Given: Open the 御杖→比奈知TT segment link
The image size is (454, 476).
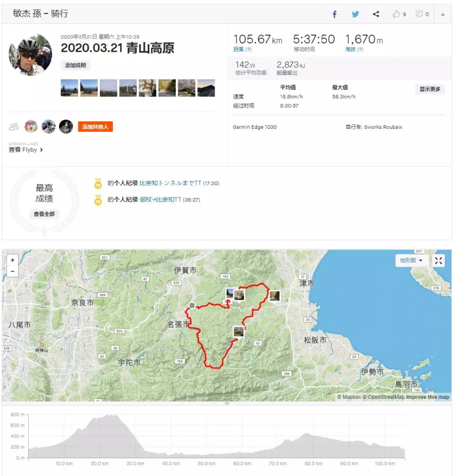Looking at the screenshot, I should [x=160, y=200].
